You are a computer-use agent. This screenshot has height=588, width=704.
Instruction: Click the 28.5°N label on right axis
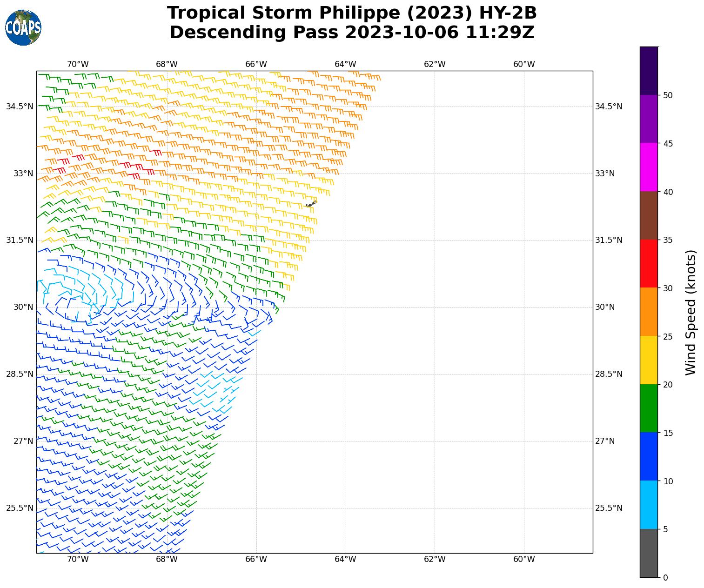609,374
